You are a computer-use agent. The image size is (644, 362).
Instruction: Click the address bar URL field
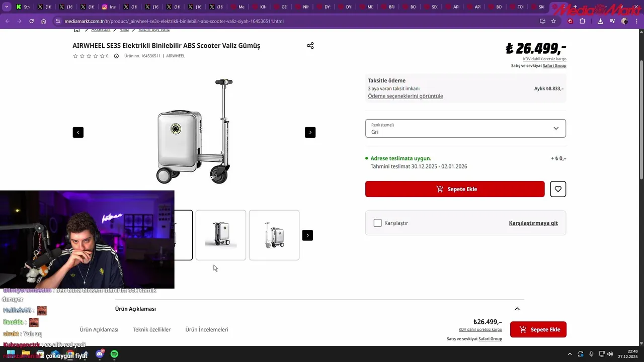(297, 21)
